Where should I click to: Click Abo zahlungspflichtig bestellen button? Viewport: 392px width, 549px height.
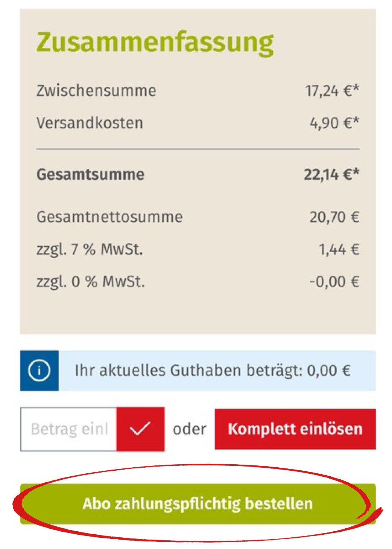click(x=198, y=503)
